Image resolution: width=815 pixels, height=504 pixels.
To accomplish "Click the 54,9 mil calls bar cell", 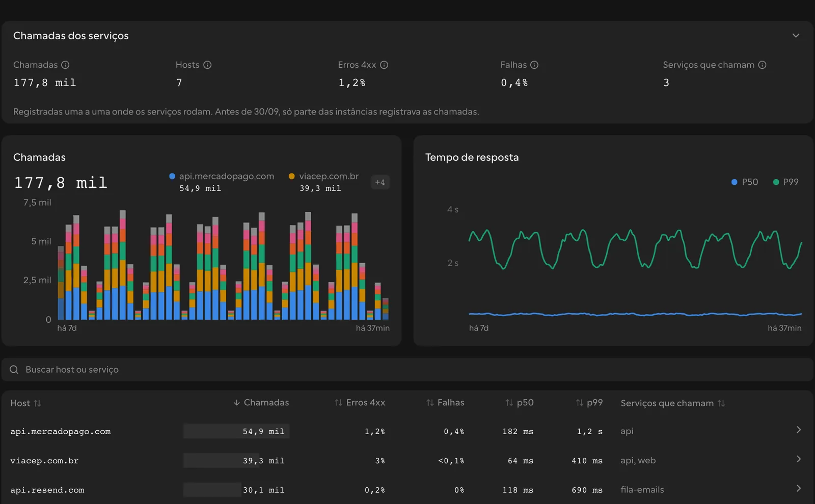I will [236, 431].
